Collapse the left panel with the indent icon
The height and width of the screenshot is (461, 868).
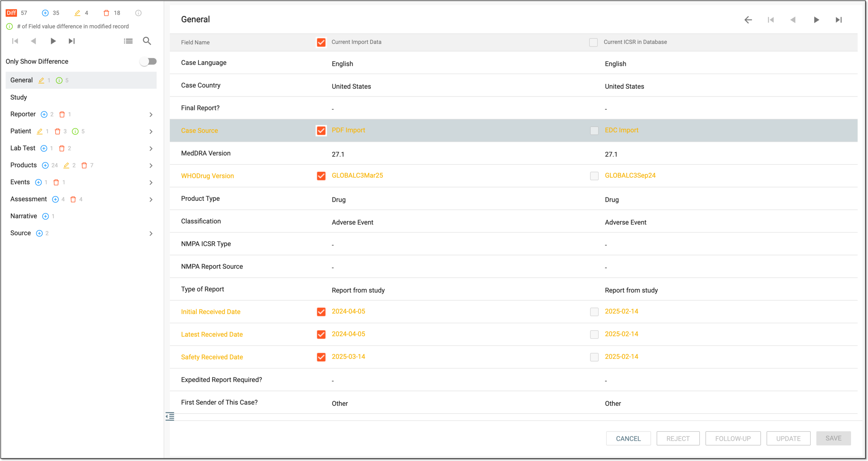pos(170,416)
